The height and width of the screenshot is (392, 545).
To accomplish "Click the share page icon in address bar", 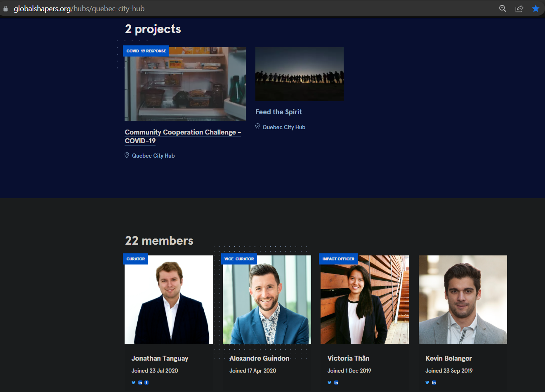I will (x=519, y=8).
